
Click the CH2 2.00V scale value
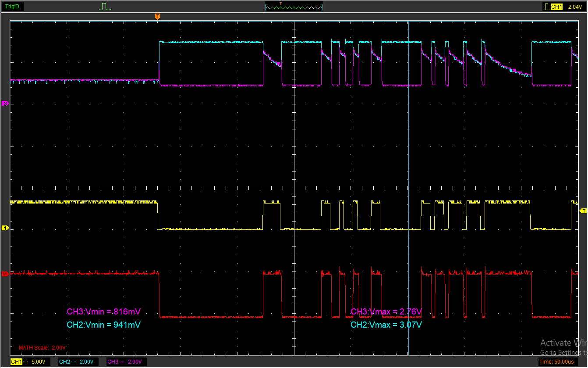[x=86, y=362]
